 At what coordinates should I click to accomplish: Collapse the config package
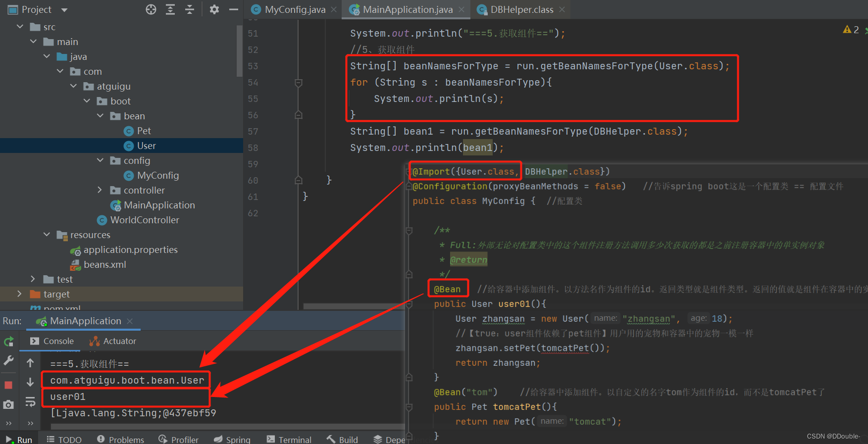100,160
